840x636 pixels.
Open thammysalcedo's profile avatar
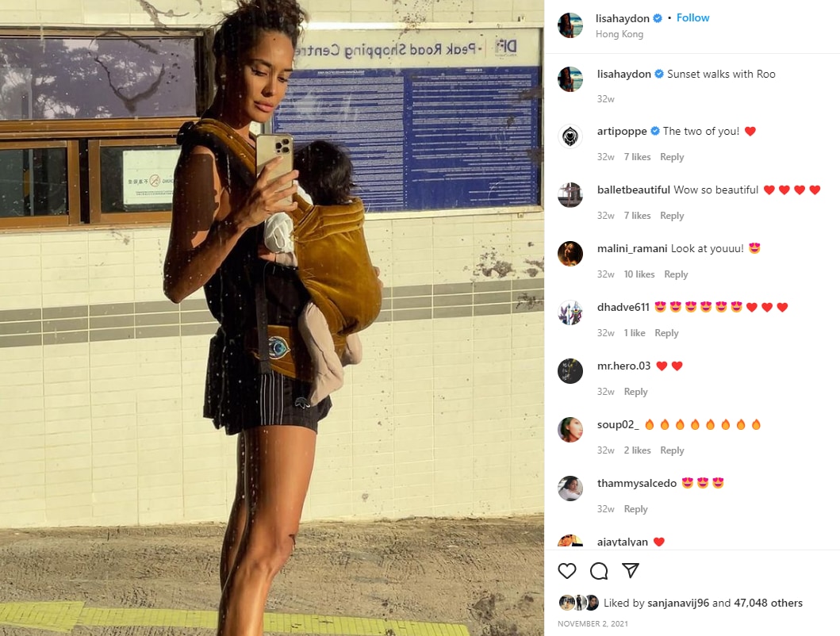coord(570,488)
